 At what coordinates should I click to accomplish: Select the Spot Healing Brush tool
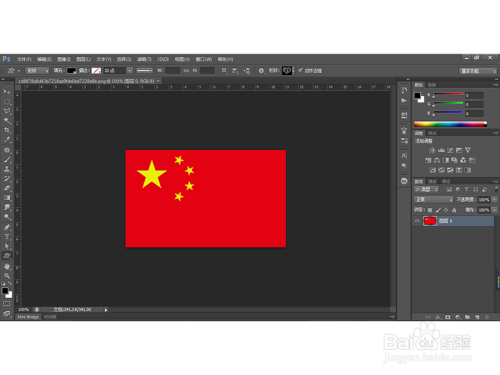tap(7, 150)
